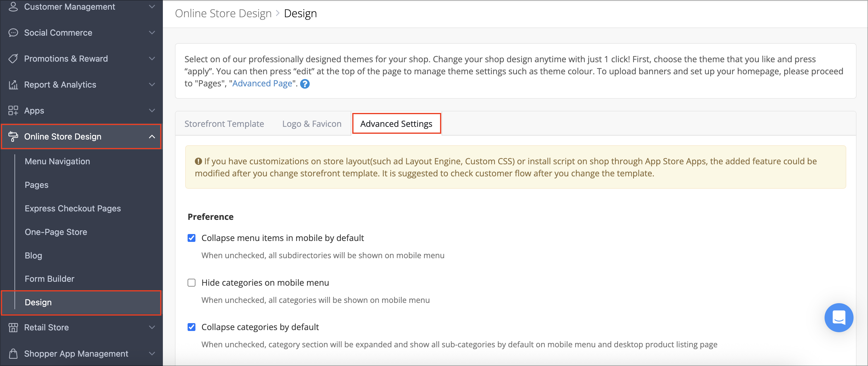
Task: Click the Report & Analytics chart icon
Action: (13, 85)
